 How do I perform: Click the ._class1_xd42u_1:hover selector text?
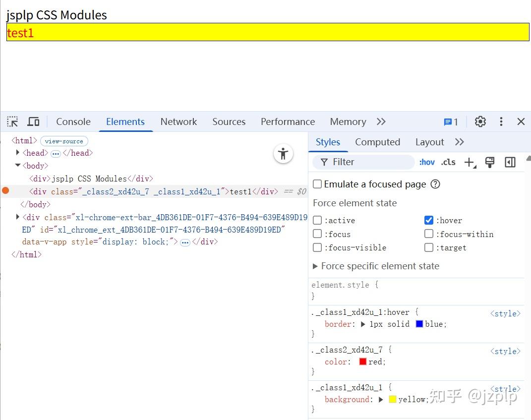(x=360, y=312)
